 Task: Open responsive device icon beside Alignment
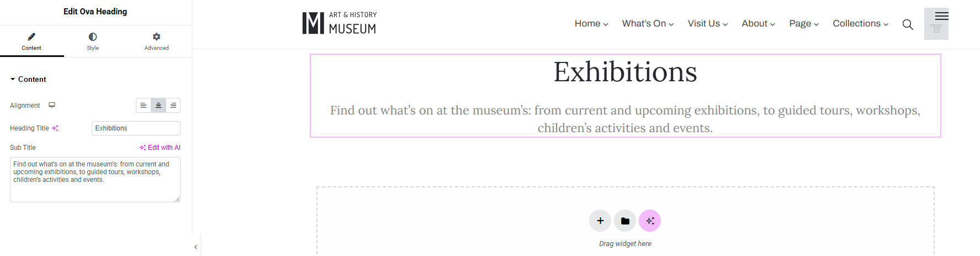tap(52, 105)
